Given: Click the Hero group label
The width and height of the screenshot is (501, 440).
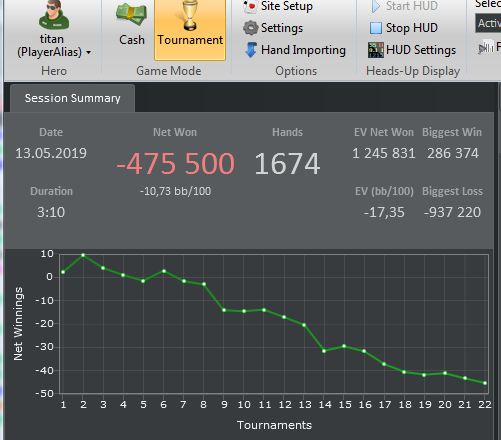Looking at the screenshot, I should coord(54,71).
